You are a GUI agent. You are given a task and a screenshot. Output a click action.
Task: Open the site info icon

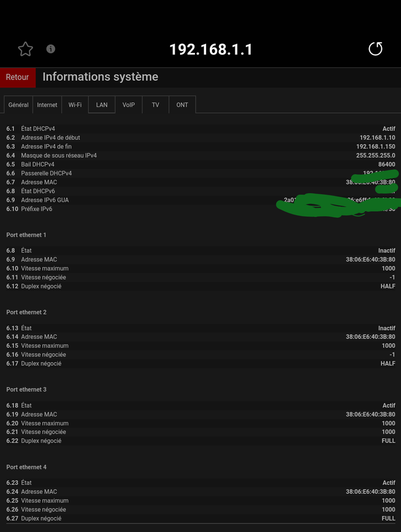51,49
